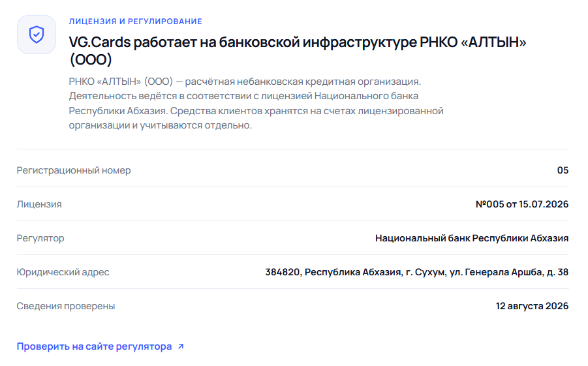
Task: Select "Национальный банк Республики Абхазия" value
Action: [x=472, y=238]
